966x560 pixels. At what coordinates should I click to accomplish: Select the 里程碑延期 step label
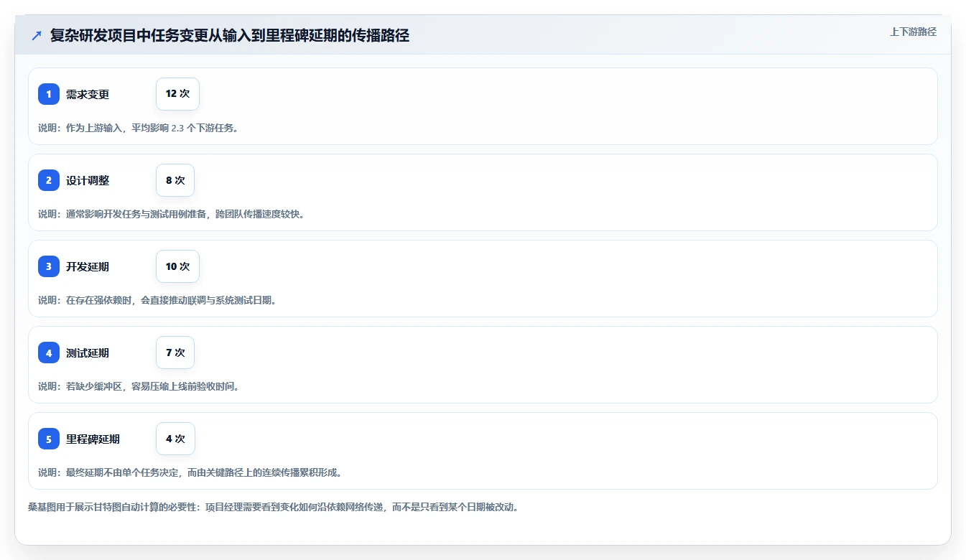coord(93,439)
